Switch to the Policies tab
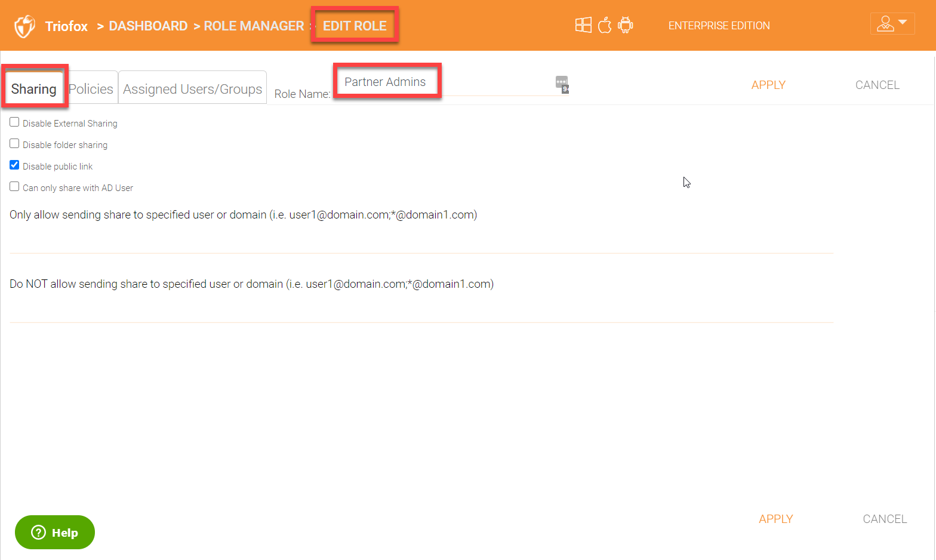Image resolution: width=936 pixels, height=560 pixels. coord(91,89)
